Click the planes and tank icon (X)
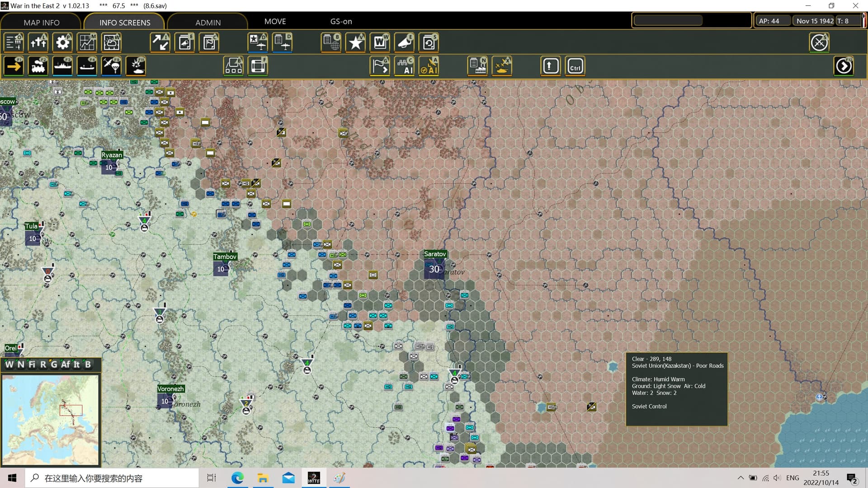Viewport: 868px width, 488px height. pos(502,66)
